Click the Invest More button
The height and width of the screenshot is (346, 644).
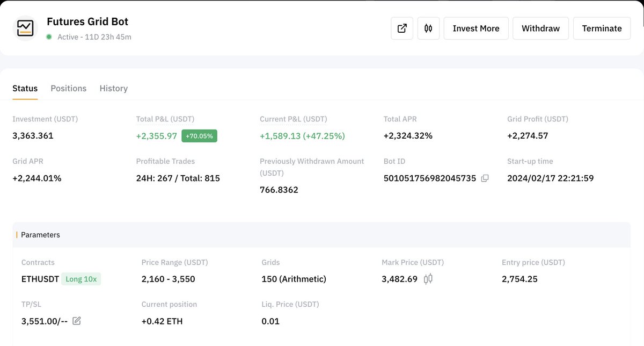[475, 28]
